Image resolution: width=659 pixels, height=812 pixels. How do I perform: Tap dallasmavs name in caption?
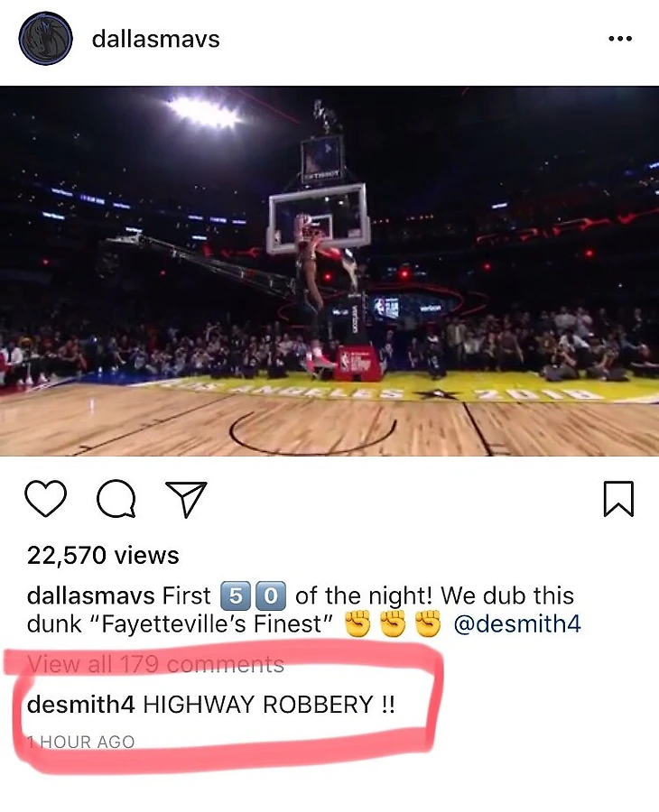pos(90,595)
